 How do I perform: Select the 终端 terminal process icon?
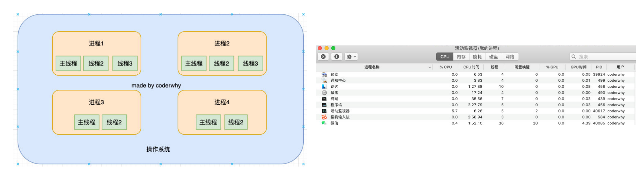(x=324, y=99)
